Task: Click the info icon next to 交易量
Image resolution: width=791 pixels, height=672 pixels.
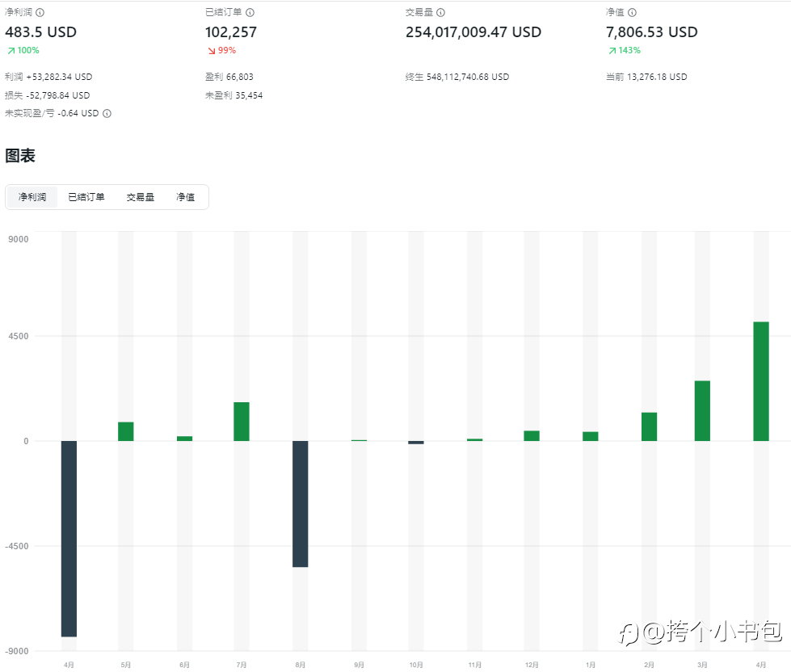Action: click(440, 13)
